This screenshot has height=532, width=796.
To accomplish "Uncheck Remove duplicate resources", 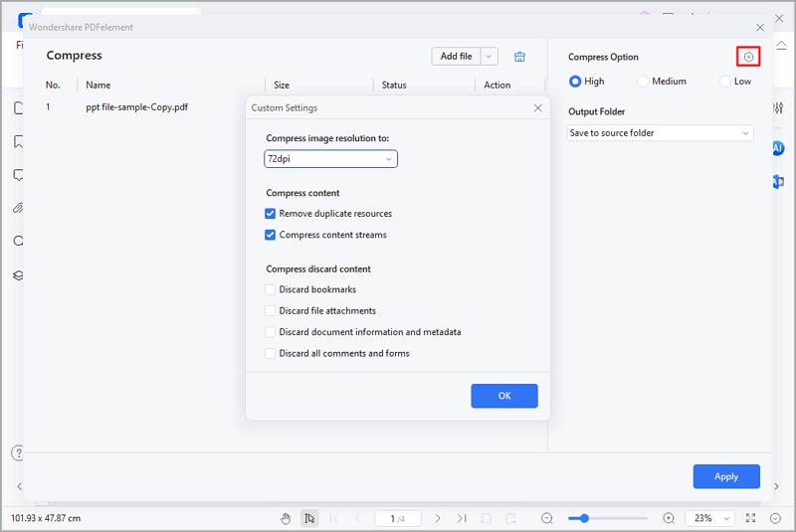I will (x=270, y=214).
